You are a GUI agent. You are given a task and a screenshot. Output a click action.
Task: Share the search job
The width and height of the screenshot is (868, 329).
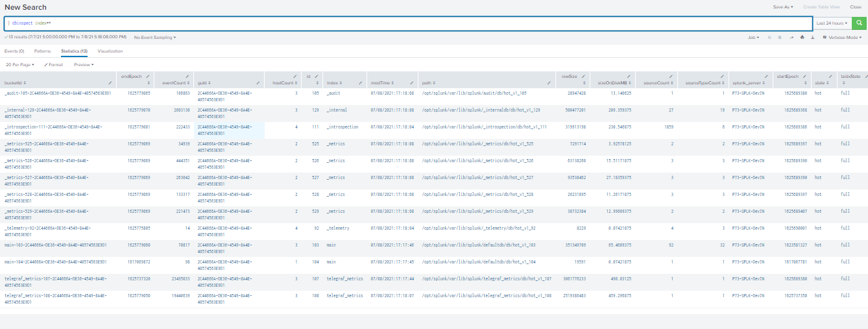[791, 38]
